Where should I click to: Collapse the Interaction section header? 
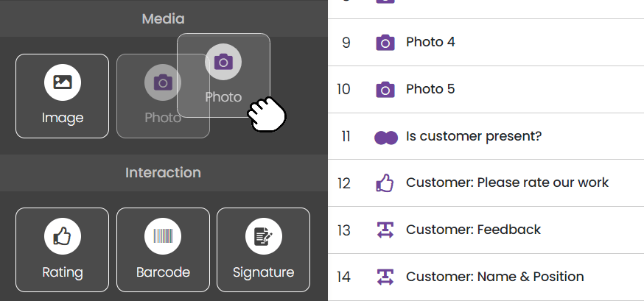(x=163, y=173)
